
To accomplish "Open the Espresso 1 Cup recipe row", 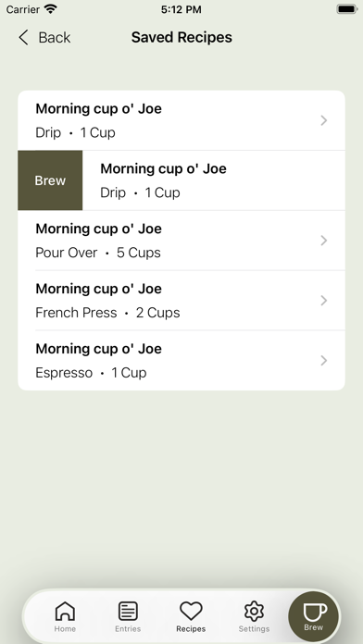I will pyautogui.click(x=181, y=360).
